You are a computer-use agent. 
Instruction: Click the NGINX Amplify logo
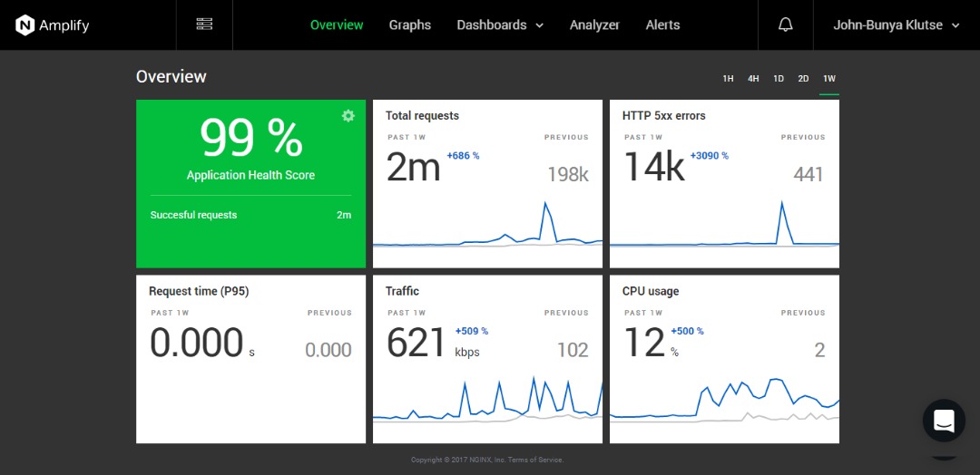(53, 25)
